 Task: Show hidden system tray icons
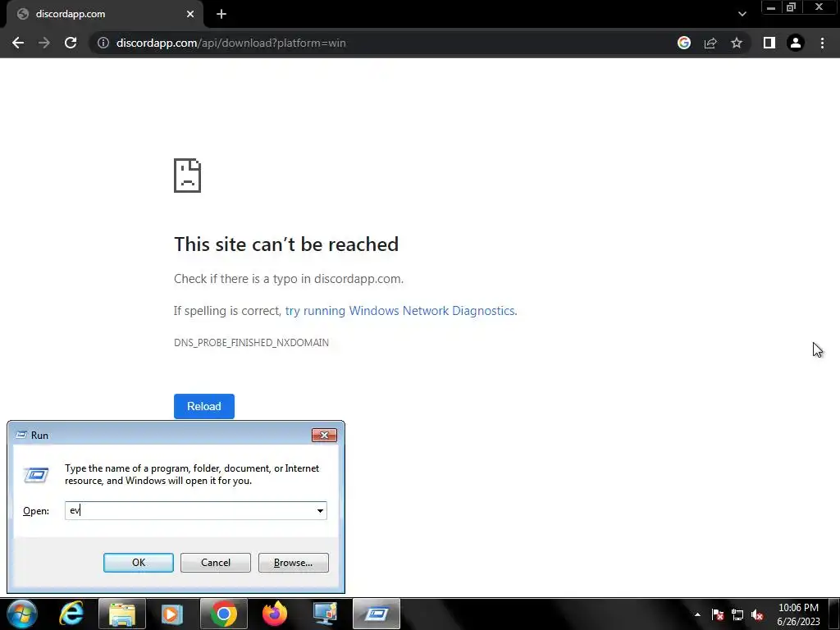point(697,614)
